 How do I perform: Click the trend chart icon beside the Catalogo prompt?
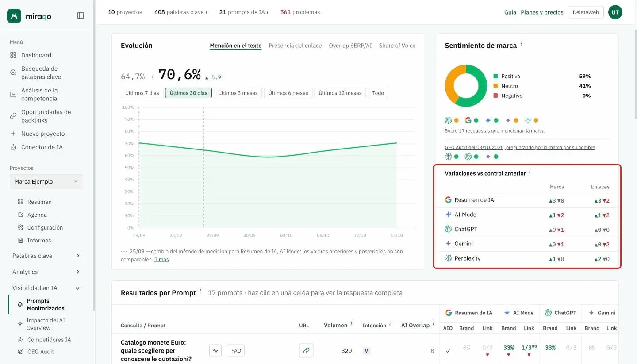(215, 351)
